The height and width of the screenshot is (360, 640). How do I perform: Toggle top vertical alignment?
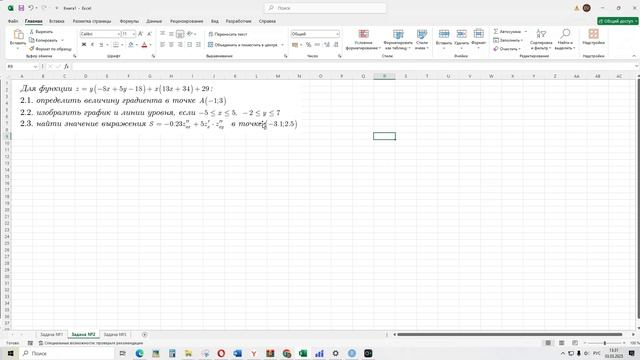pos(162,34)
